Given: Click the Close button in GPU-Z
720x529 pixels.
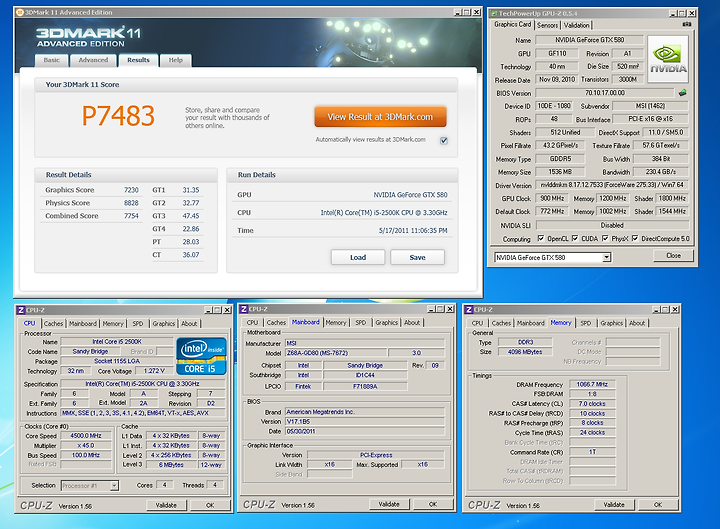Looking at the screenshot, I should point(674,256).
